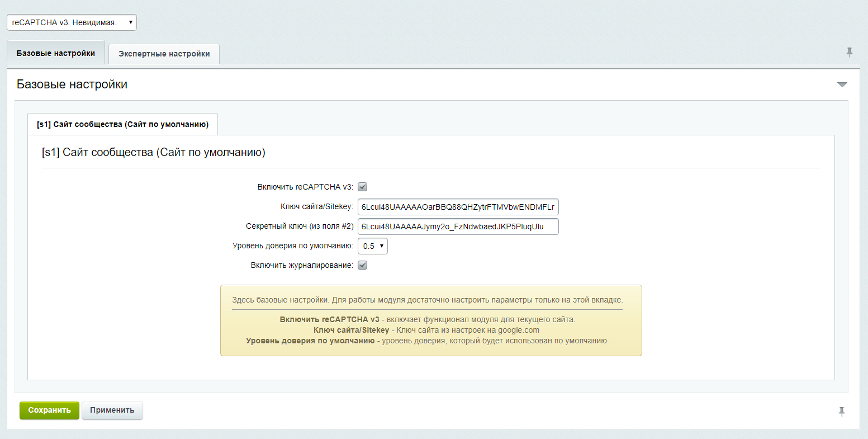Toggle the Включить reCAPTCHA v3 checkbox
868x439 pixels.
click(362, 187)
